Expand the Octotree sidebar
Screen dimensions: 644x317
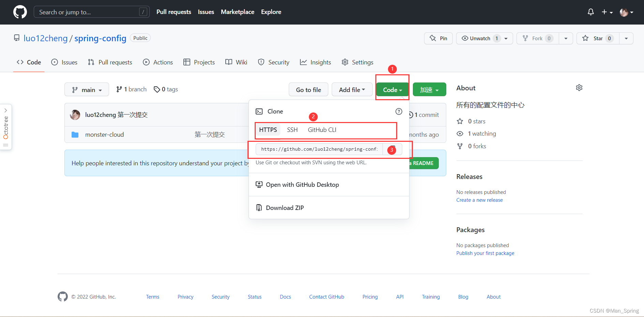coord(6,127)
